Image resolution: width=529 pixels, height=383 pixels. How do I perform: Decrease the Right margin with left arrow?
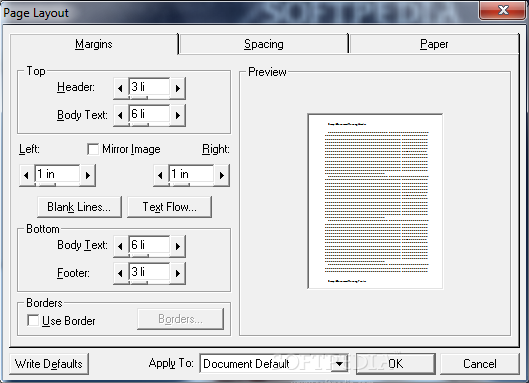[161, 175]
